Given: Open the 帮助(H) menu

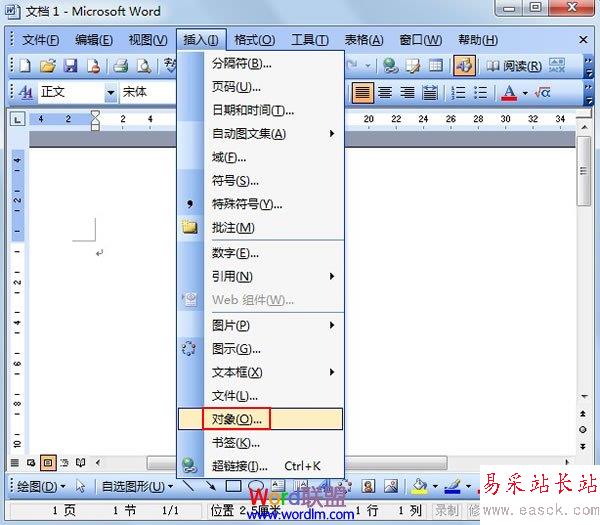Looking at the screenshot, I should tap(478, 40).
